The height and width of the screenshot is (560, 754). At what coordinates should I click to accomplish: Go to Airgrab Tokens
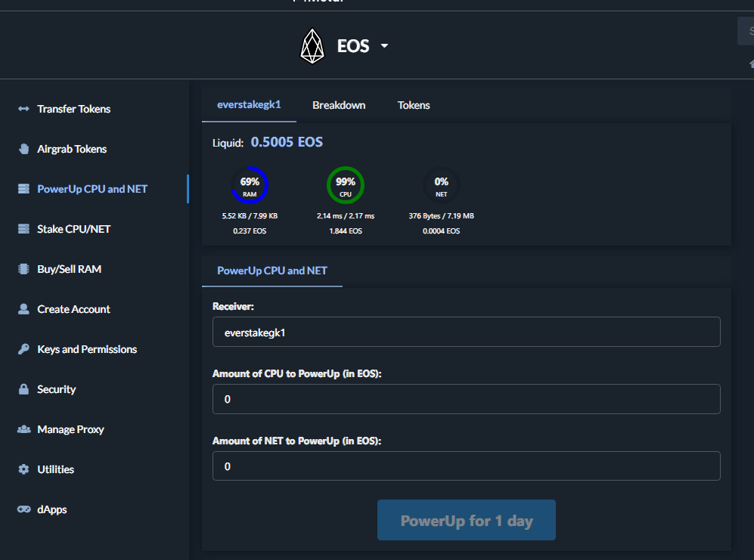tap(72, 149)
